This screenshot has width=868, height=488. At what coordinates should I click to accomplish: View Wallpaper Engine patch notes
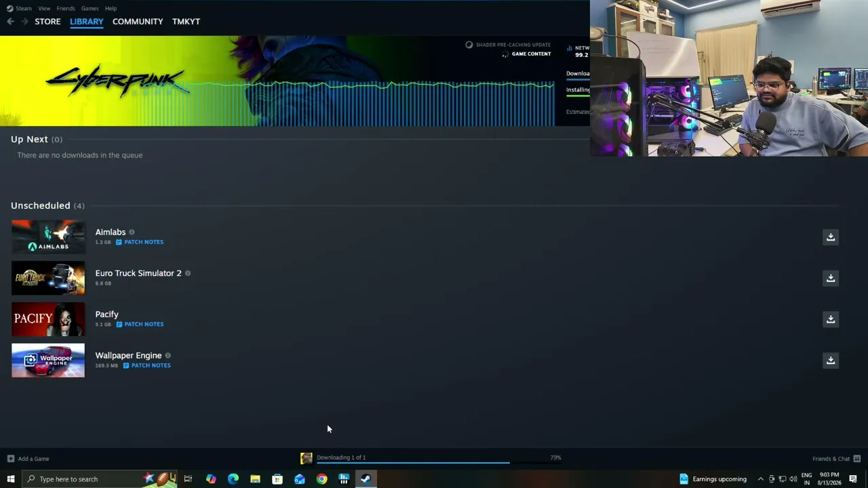click(147, 365)
